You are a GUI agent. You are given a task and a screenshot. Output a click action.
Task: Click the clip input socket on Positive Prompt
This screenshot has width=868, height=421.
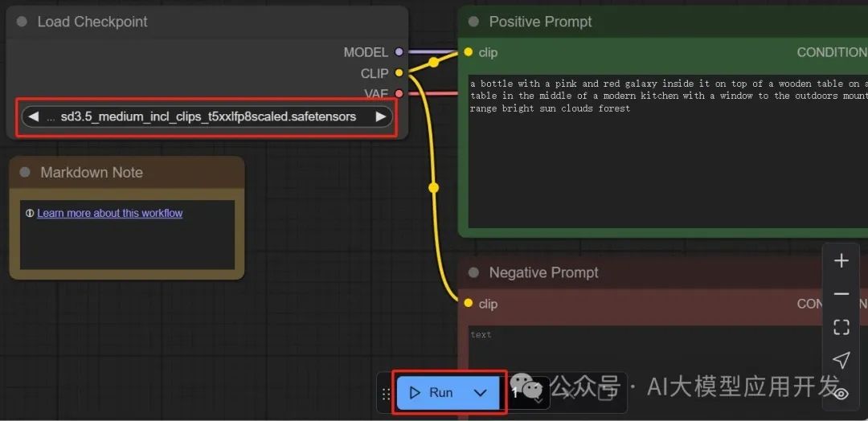point(469,52)
